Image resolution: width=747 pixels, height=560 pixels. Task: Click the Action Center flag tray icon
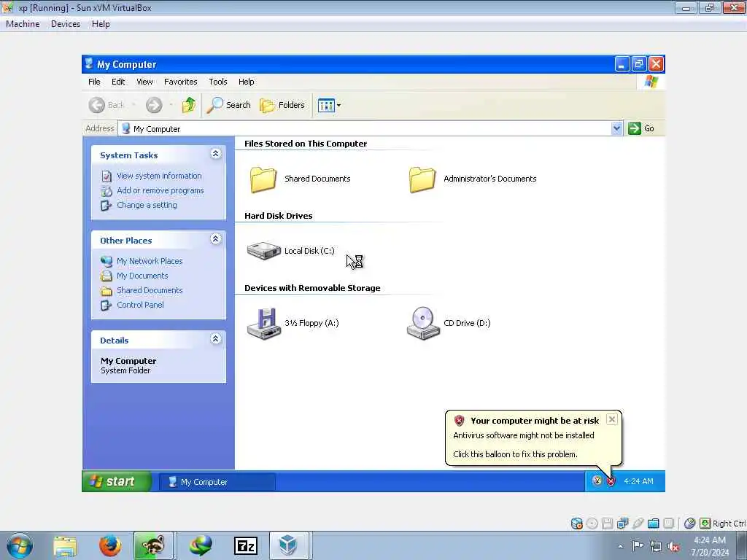coord(638,545)
